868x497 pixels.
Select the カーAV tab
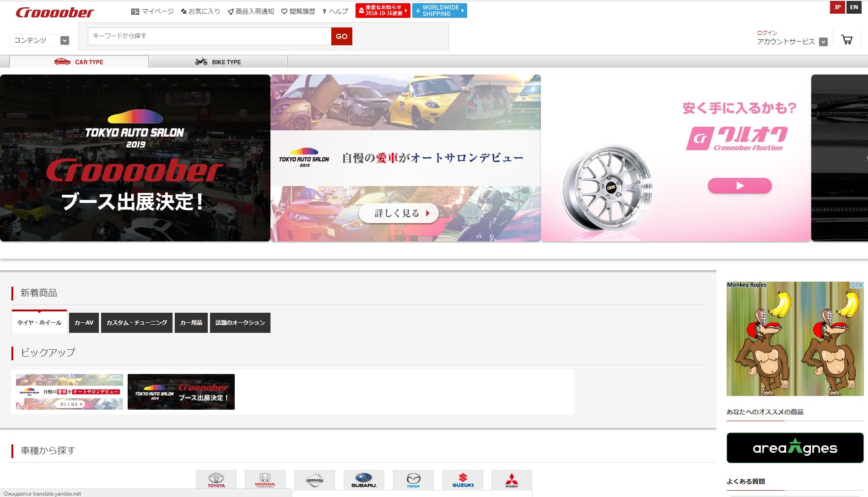[x=84, y=322]
